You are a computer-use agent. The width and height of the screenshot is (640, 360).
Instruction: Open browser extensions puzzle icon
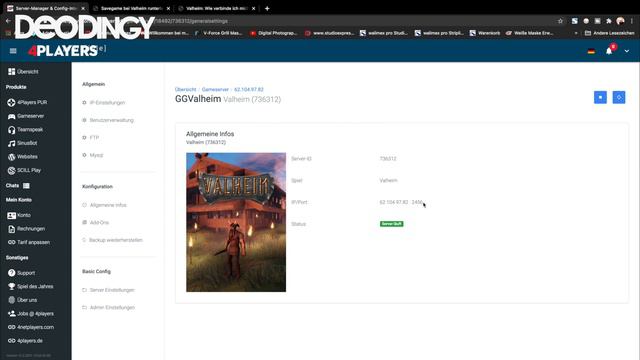tap(609, 21)
